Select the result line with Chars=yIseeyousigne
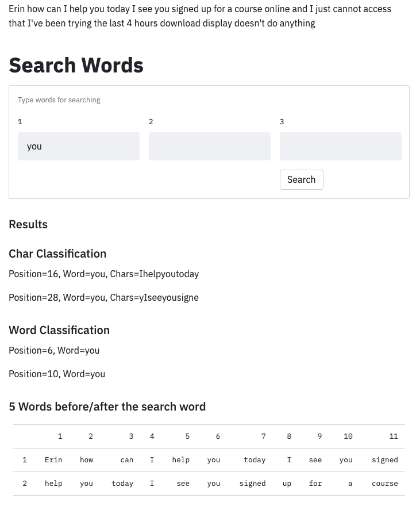Viewport: 420px width, 506px height. pos(103,297)
